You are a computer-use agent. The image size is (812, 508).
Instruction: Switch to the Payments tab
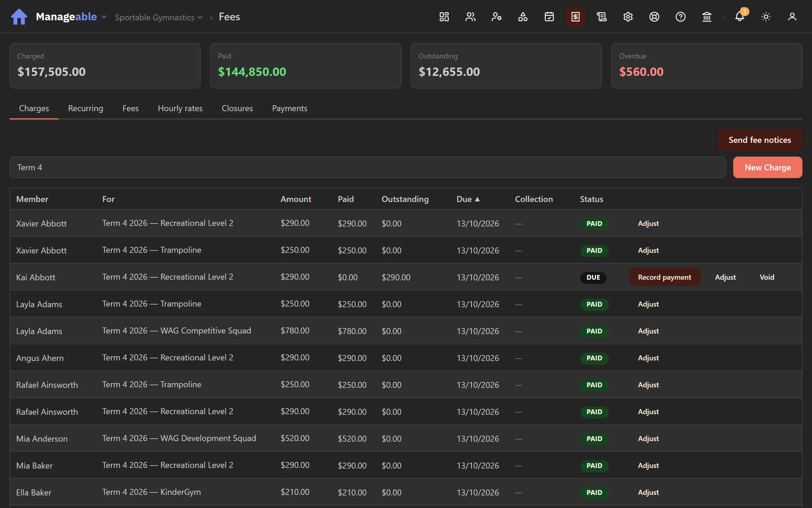click(x=290, y=108)
